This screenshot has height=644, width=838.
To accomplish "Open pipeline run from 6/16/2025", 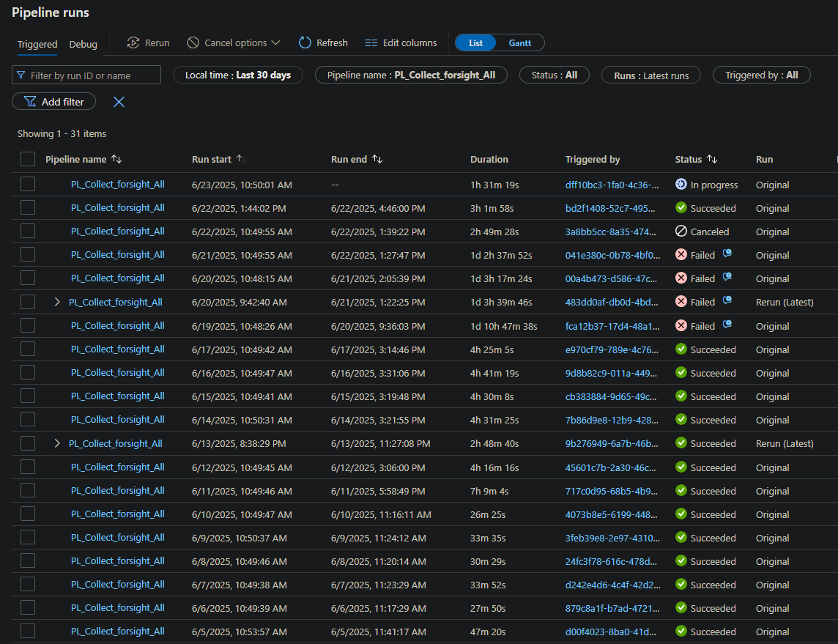I will point(118,373).
